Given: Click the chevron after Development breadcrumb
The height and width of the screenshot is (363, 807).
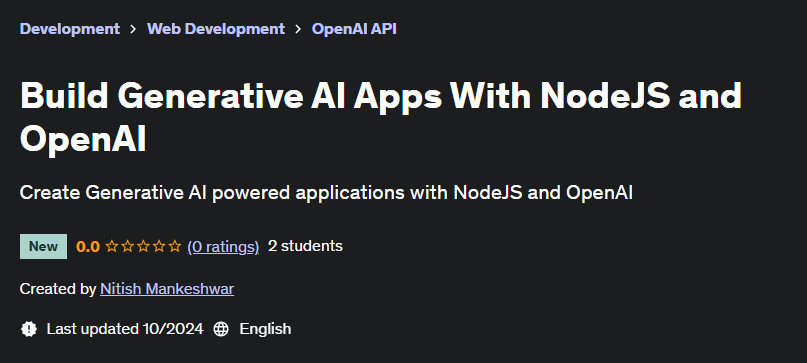Looking at the screenshot, I should 133,29.
